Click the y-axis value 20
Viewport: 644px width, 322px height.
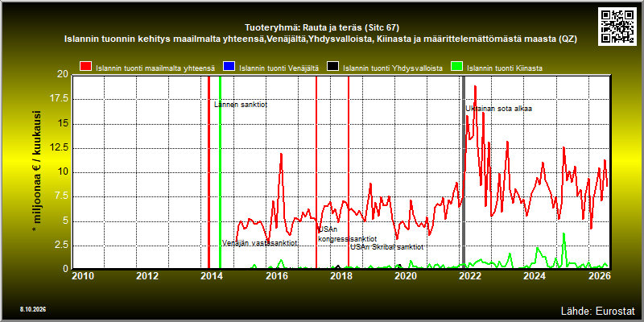coord(63,74)
